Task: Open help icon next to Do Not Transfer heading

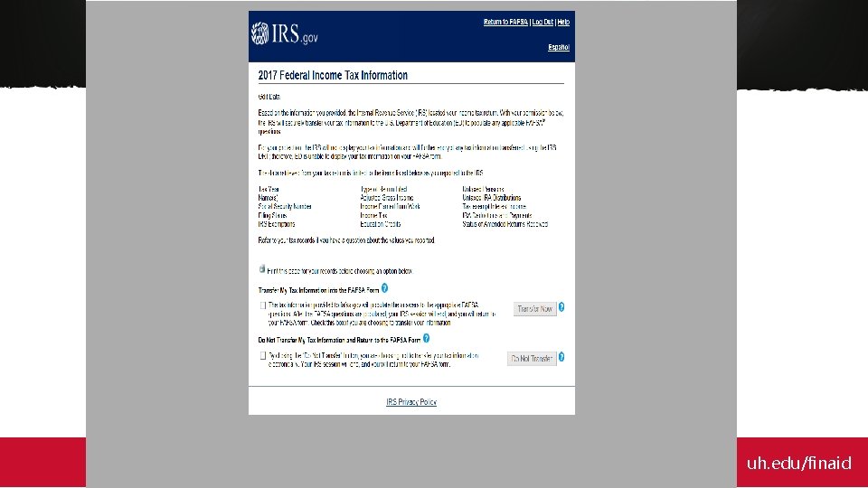Action: 426,338
